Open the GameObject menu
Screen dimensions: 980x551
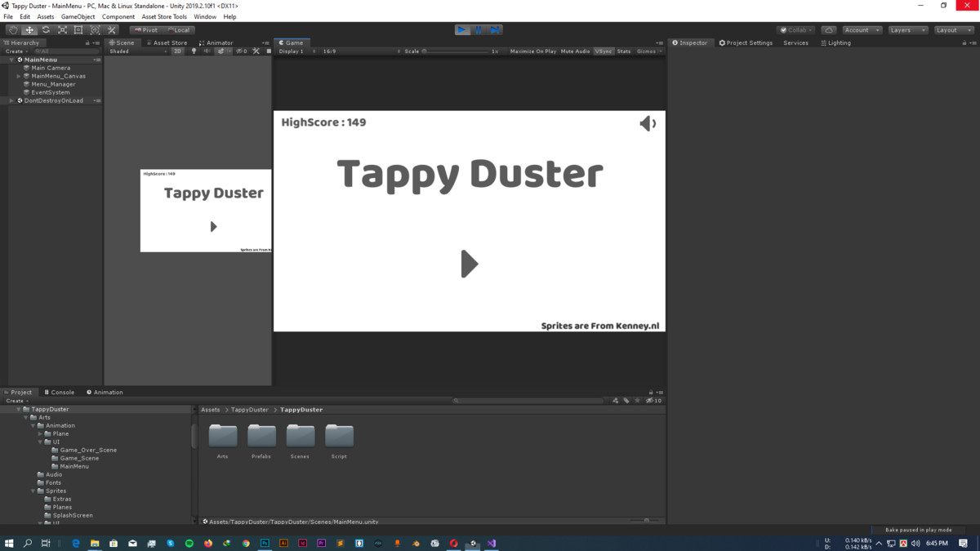point(78,16)
